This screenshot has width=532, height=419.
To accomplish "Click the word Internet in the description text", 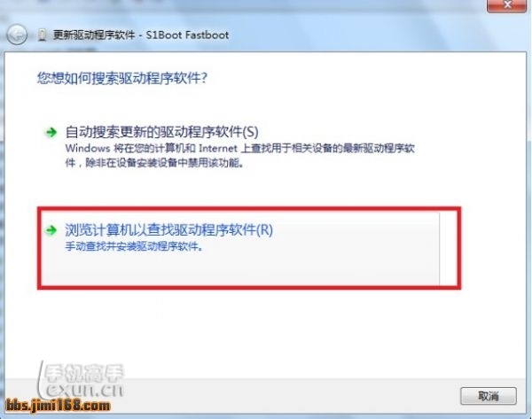I will pyautogui.click(x=218, y=149).
